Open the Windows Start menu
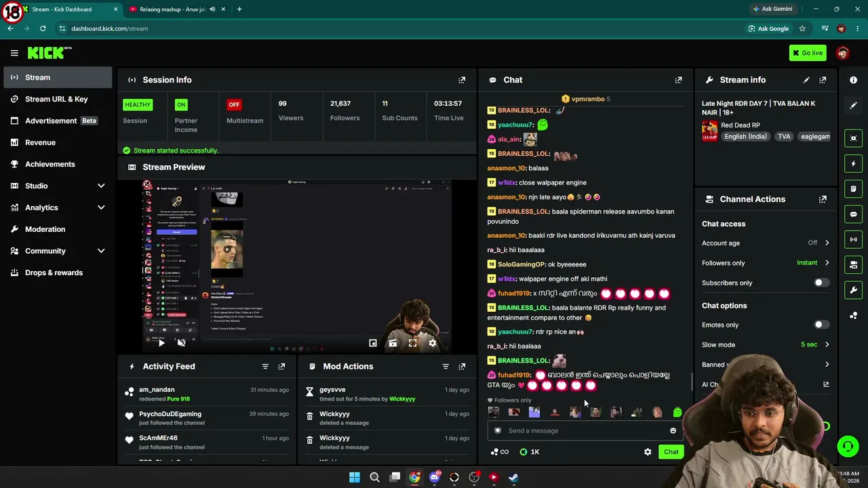 (x=355, y=477)
